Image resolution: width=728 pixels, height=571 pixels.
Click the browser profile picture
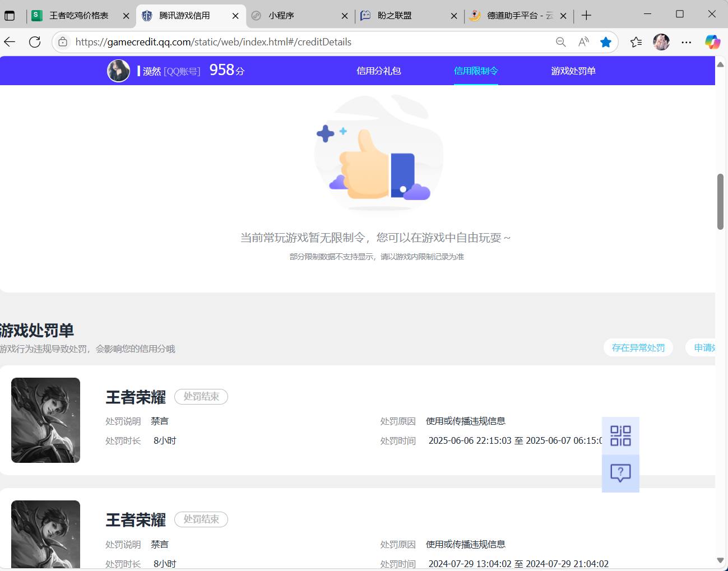coord(661,41)
